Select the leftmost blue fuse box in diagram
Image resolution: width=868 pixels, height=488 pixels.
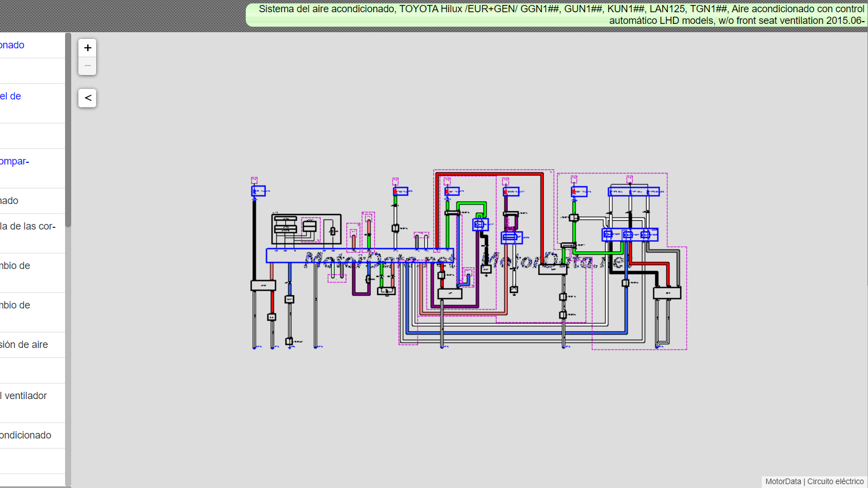coord(259,191)
